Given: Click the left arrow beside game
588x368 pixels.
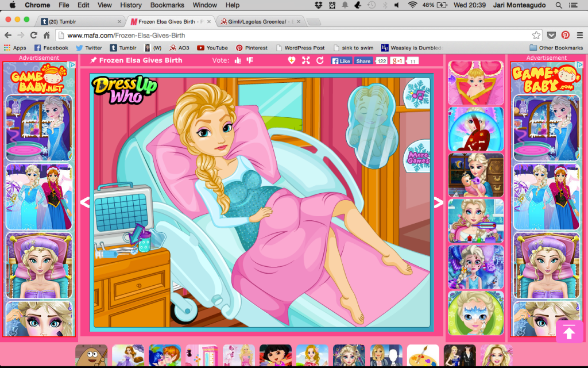Looking at the screenshot, I should pyautogui.click(x=84, y=202).
